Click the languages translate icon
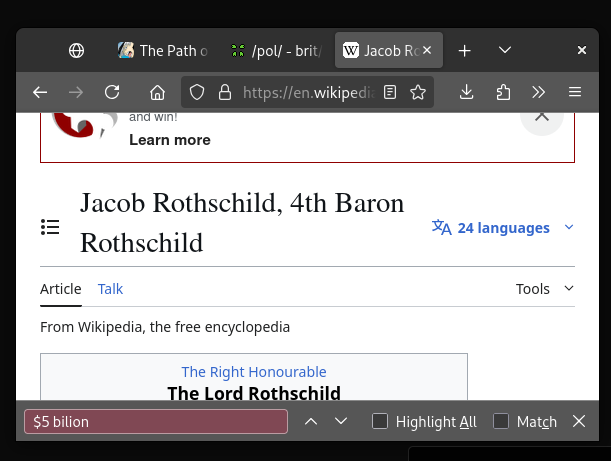 click(x=442, y=227)
